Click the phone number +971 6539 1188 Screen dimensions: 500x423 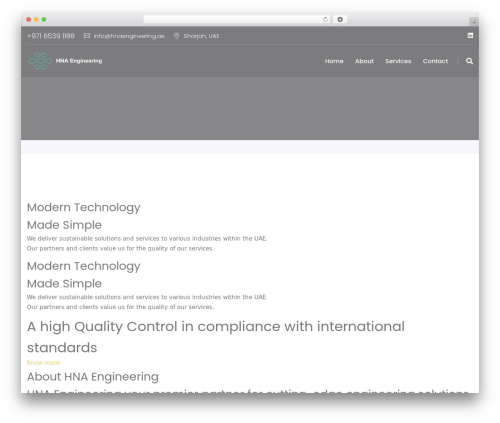(51, 36)
